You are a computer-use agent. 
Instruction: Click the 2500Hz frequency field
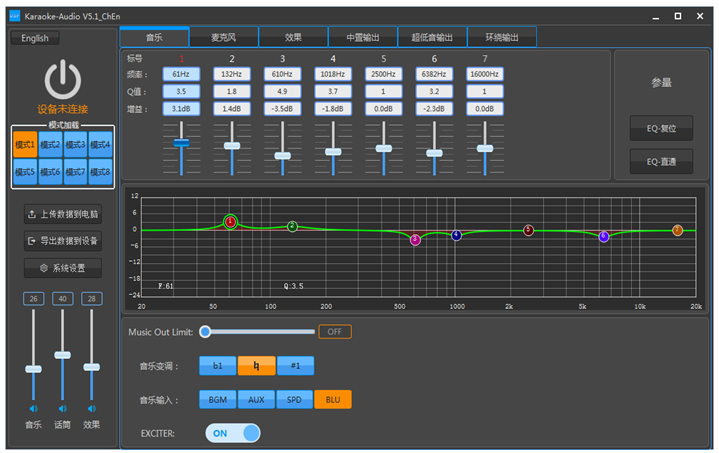pos(383,74)
